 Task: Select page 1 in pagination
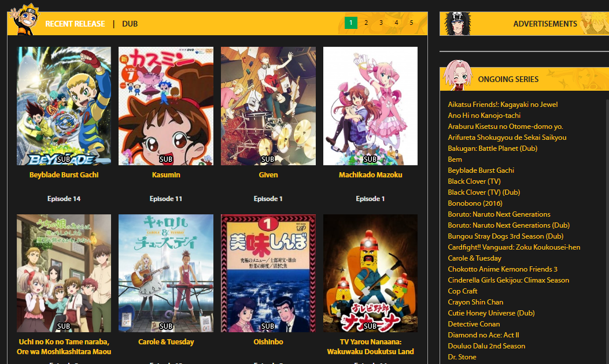tap(350, 23)
